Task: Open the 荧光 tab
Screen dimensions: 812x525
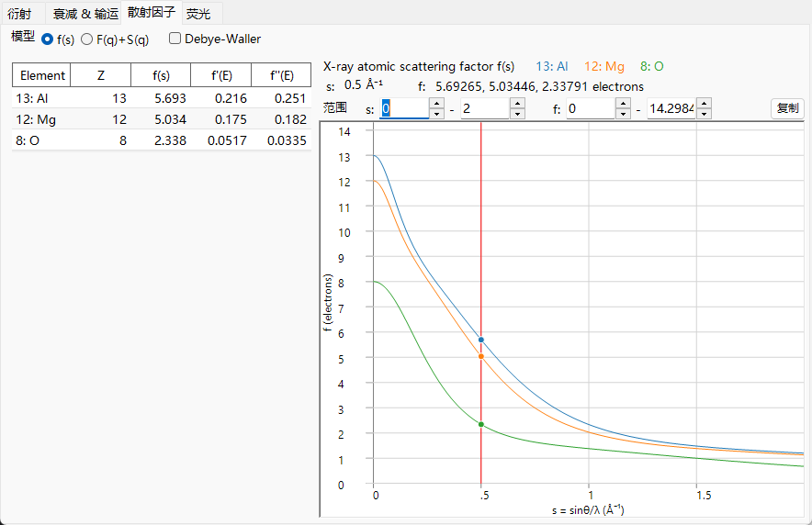Action: (198, 14)
